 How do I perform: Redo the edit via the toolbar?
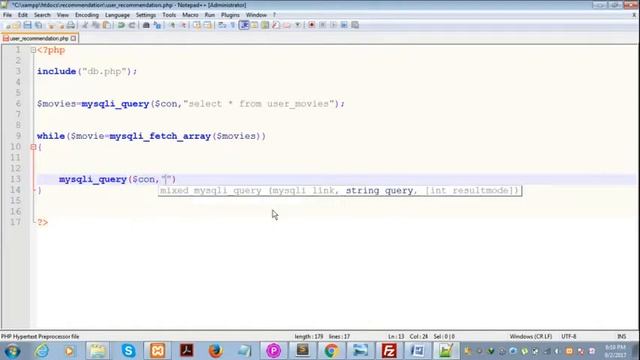[x=132, y=25]
